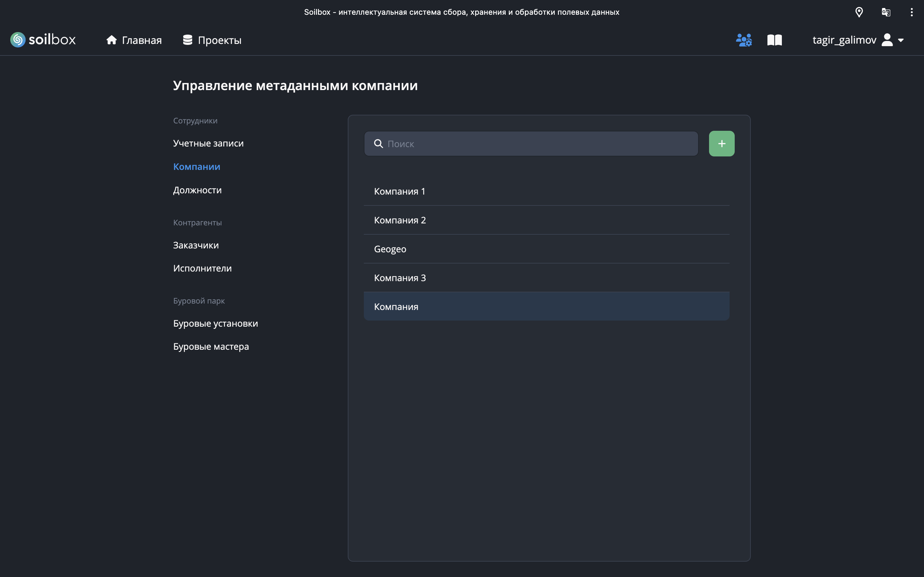The width and height of the screenshot is (924, 577).
Task: Select Должности in the sidebar
Action: (x=197, y=190)
